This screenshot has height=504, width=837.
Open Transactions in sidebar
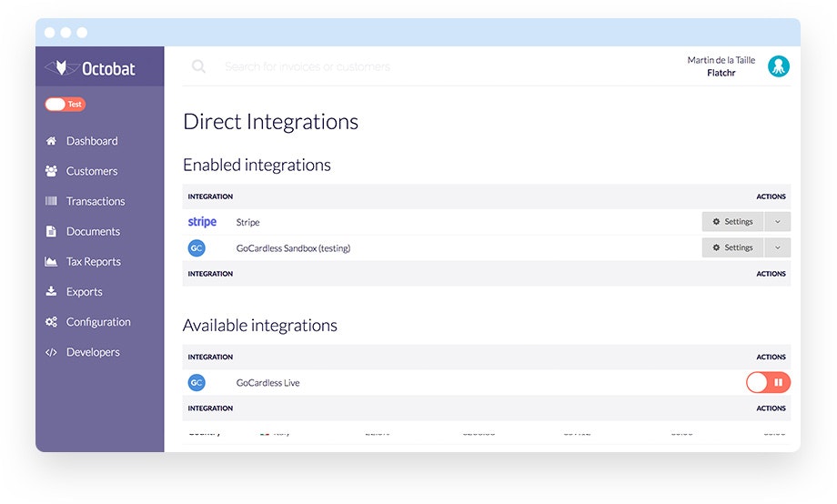(96, 201)
